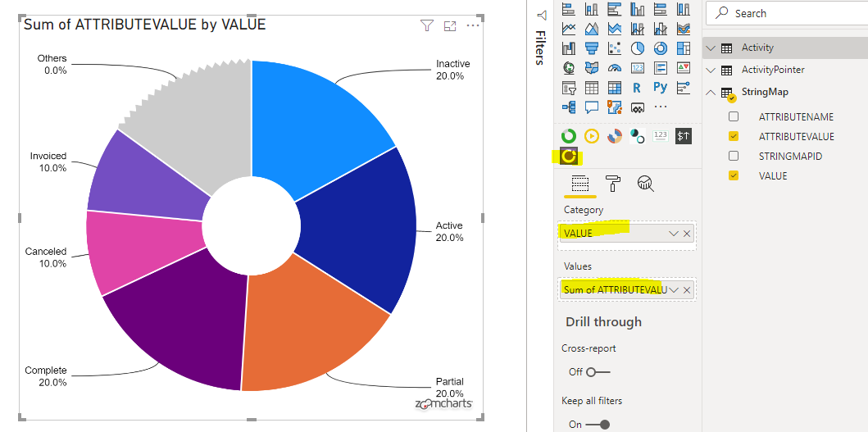Open focus mode on the chart
868x432 pixels.
[x=449, y=25]
